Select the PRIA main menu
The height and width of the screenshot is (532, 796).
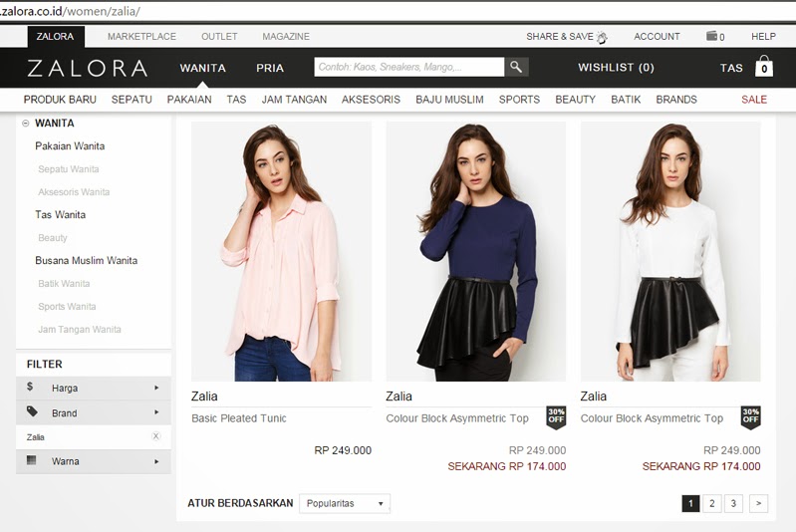coord(270,68)
